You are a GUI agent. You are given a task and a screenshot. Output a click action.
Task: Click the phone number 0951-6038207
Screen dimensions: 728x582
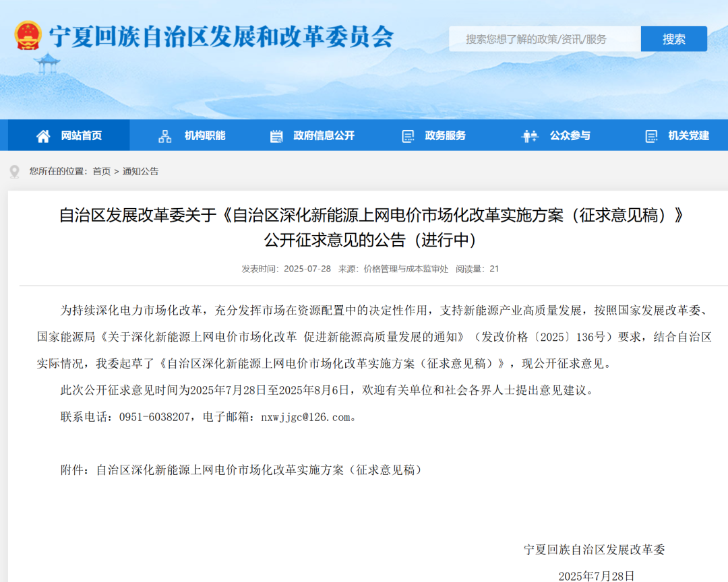(154, 417)
